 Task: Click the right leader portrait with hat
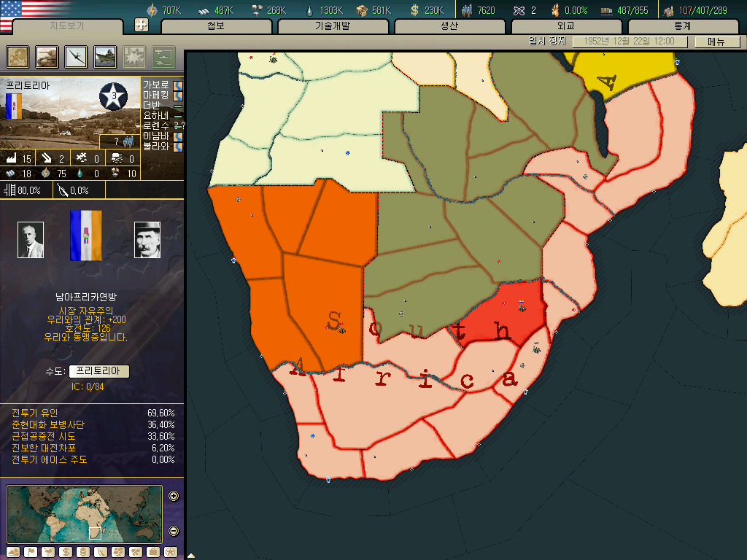(x=147, y=239)
